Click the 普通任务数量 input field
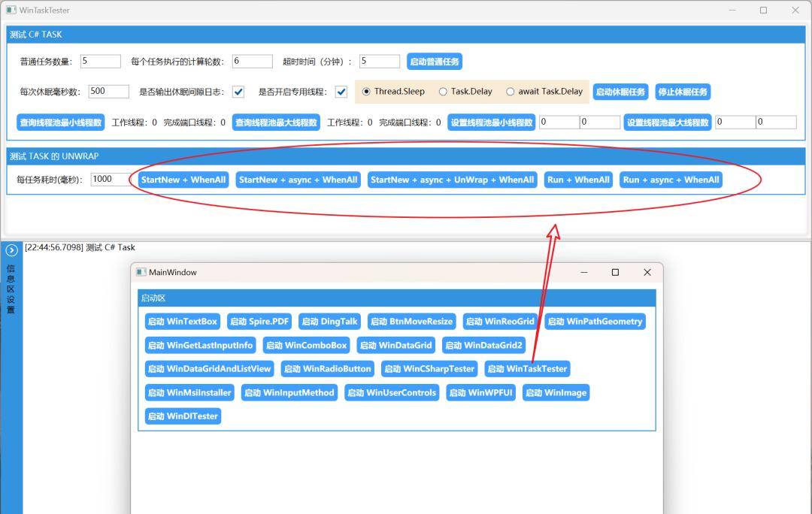 coord(100,62)
